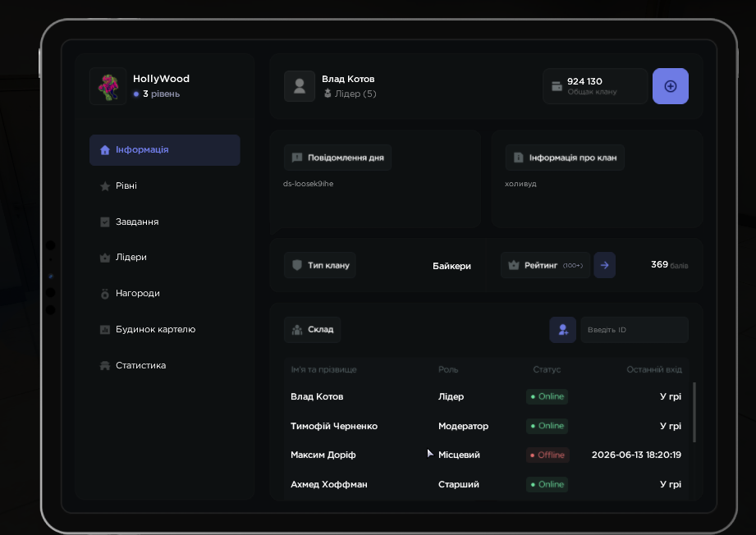Image resolution: width=756 pixels, height=535 pixels.
Task: Add funds with the plus button
Action: tap(670, 86)
